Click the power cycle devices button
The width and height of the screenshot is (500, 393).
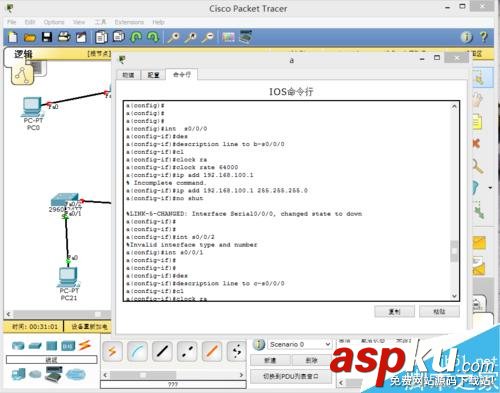point(89,327)
